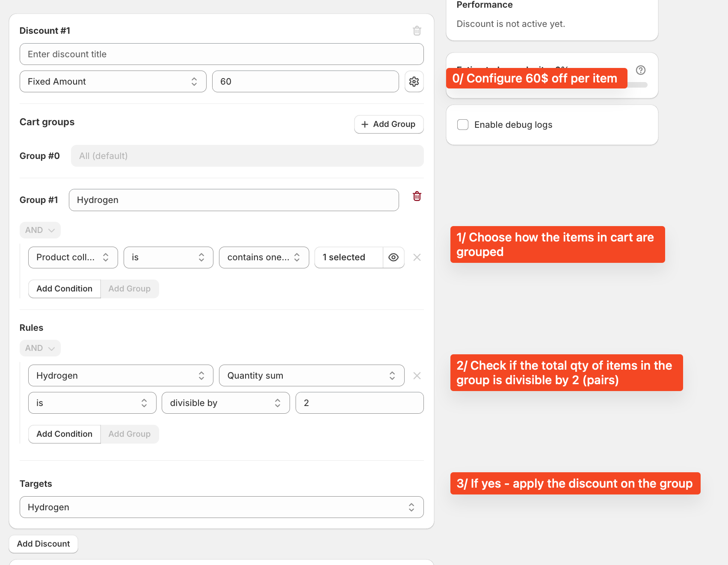Open the Targets Hydrogen dropdown
This screenshot has width=728, height=565.
[x=221, y=507]
